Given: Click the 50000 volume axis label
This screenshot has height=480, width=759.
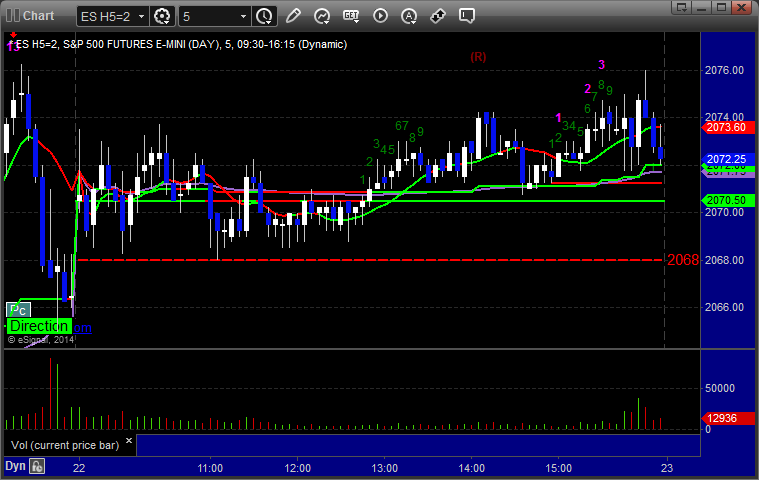Looking at the screenshot, I should tap(720, 389).
